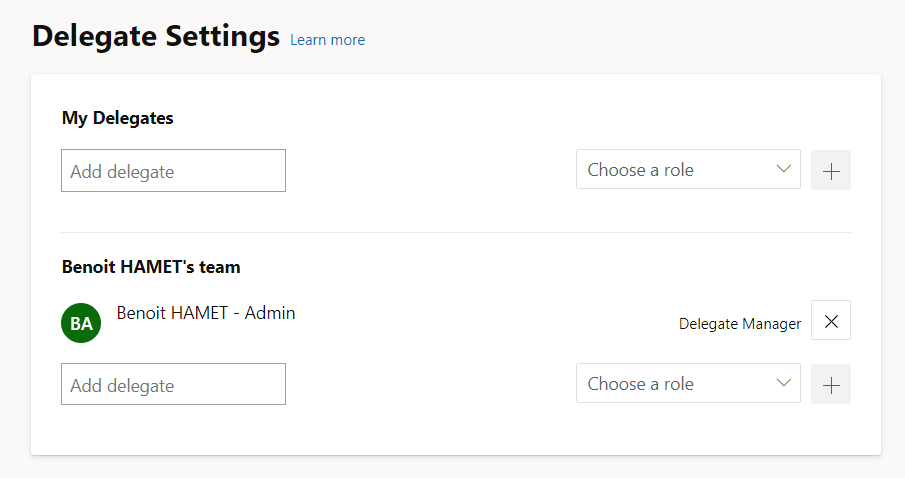Click the Delegate Manager role label
The width and height of the screenshot is (905, 478).
point(740,324)
